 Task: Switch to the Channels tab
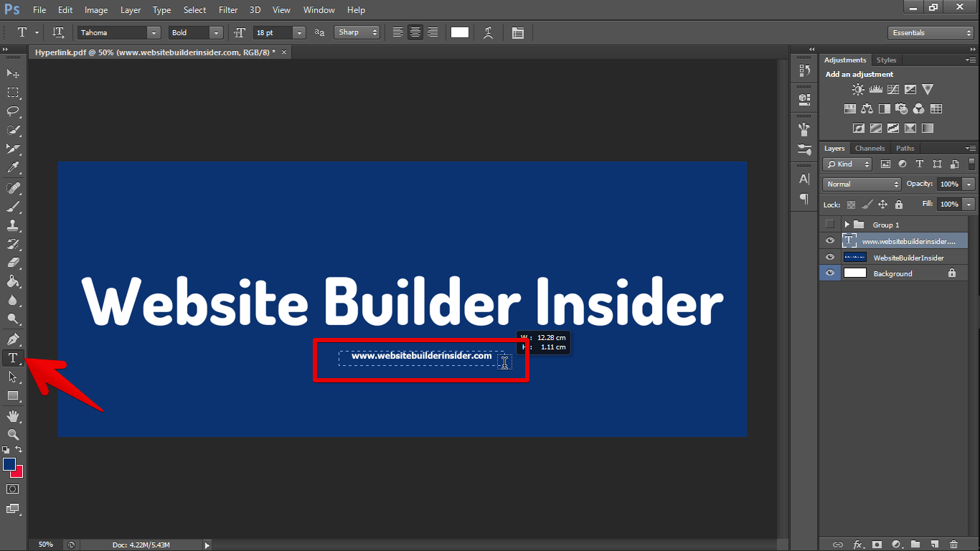pos(870,149)
